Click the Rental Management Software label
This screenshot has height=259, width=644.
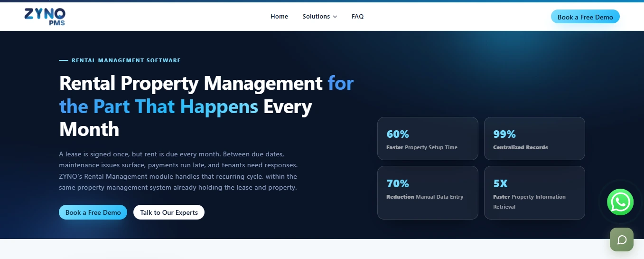[x=126, y=60]
